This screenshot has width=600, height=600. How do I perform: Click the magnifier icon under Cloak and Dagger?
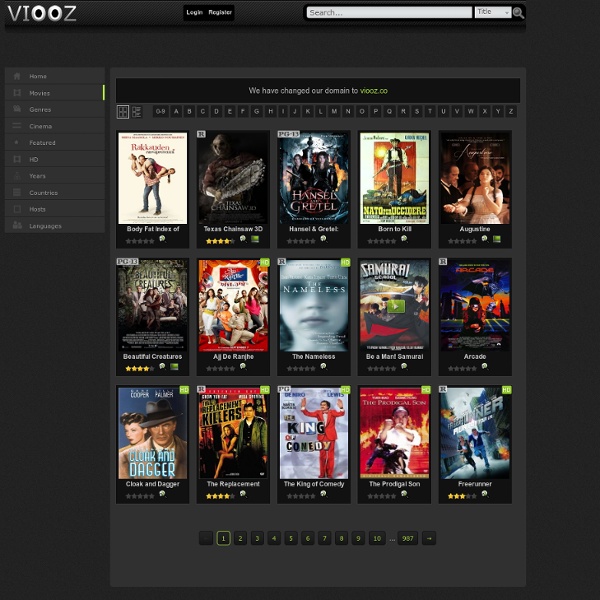tap(162, 494)
